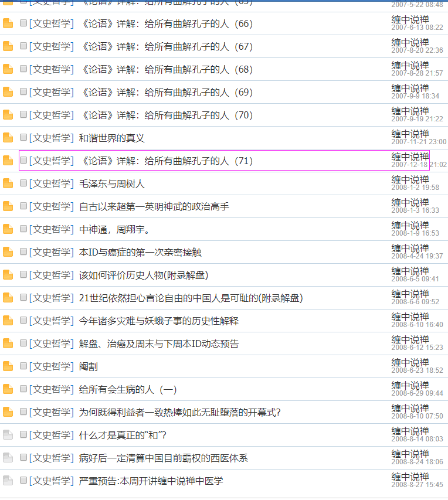Open thread 病好后一定清算中国目前霸权的西医体系
This screenshot has height=500, width=448.
(164, 458)
